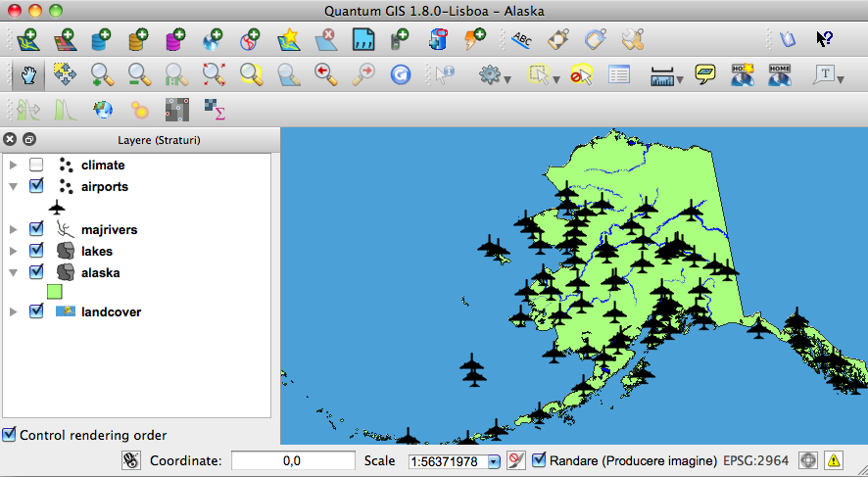Open the Select Features tool dropdown arrow

coord(556,79)
